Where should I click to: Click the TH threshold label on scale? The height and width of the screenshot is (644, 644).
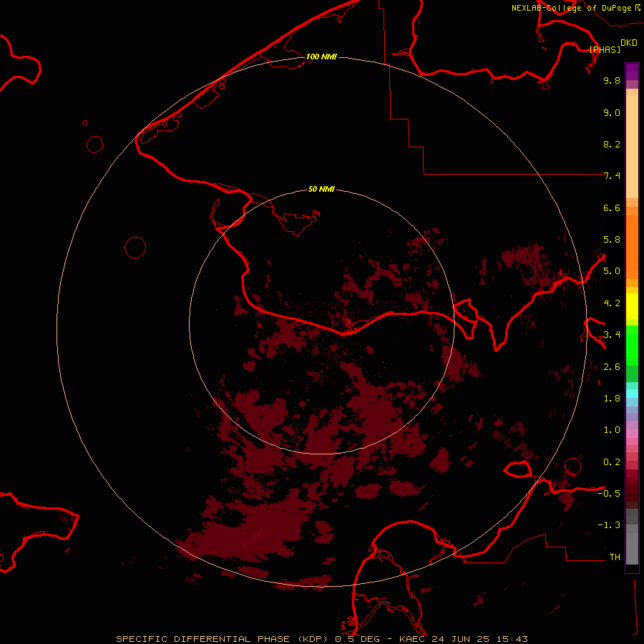click(x=615, y=557)
